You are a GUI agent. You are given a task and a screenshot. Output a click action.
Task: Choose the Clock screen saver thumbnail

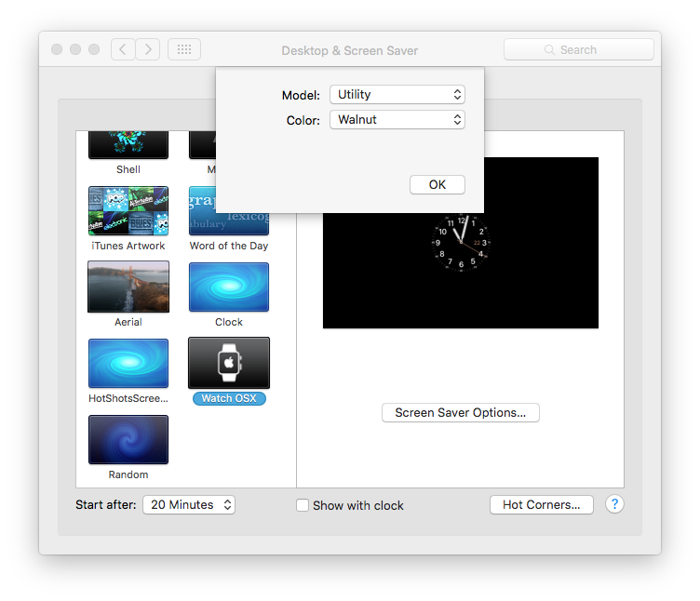click(x=229, y=287)
